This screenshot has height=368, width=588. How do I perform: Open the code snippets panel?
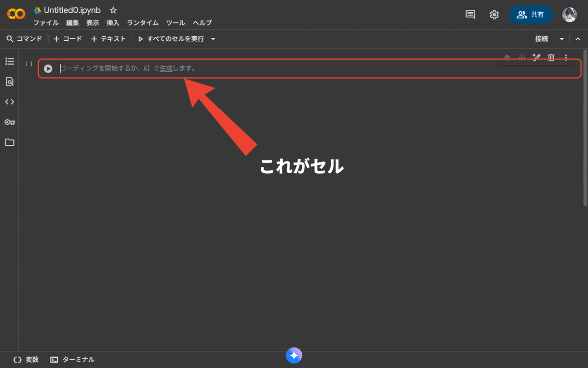[9, 102]
